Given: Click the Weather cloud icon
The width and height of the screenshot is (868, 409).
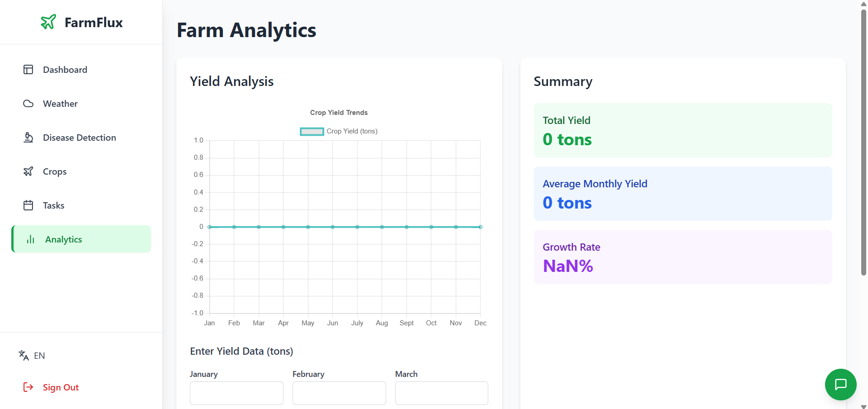Looking at the screenshot, I should pyautogui.click(x=28, y=104).
